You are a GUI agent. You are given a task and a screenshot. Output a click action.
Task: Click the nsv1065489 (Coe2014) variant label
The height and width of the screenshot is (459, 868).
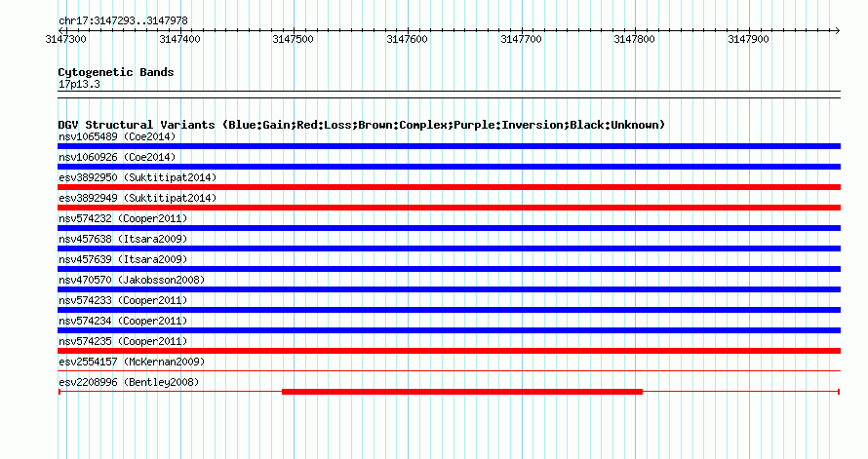pyautogui.click(x=117, y=136)
